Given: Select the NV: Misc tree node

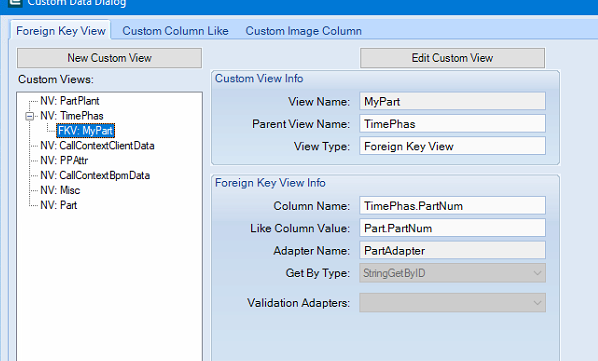Looking at the screenshot, I should (x=60, y=190).
